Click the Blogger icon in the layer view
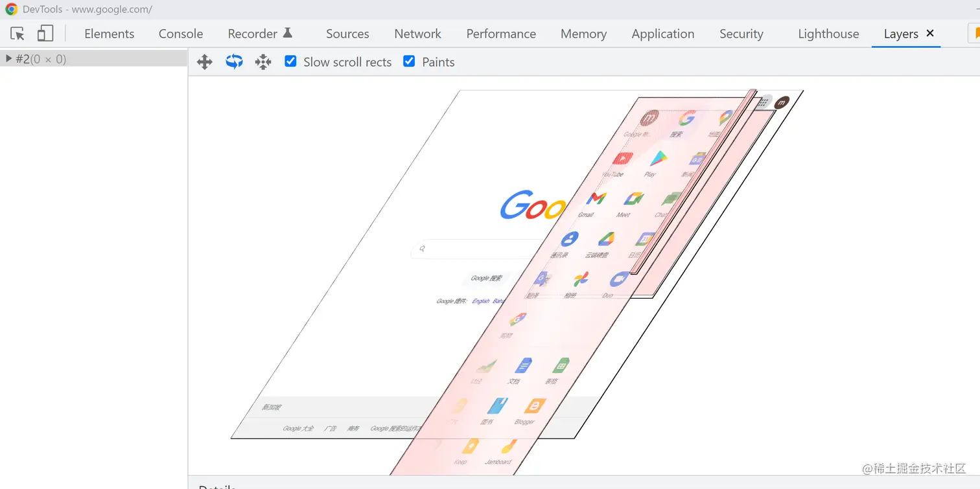The width and height of the screenshot is (980, 489). (x=534, y=406)
